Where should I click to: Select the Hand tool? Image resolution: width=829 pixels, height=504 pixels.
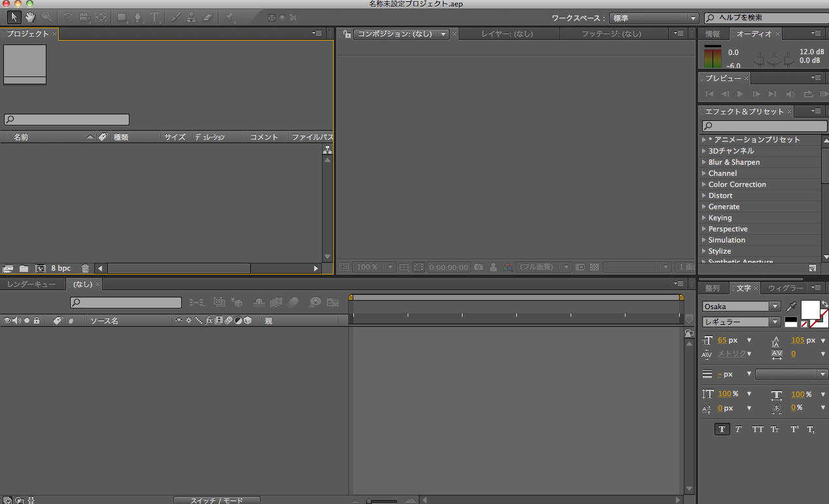[30, 17]
